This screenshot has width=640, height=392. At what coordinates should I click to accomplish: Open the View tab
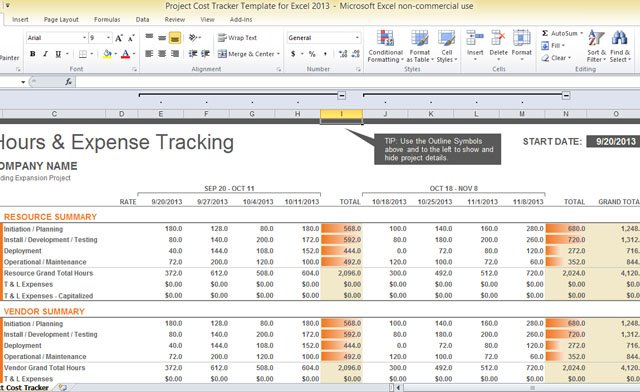207,20
